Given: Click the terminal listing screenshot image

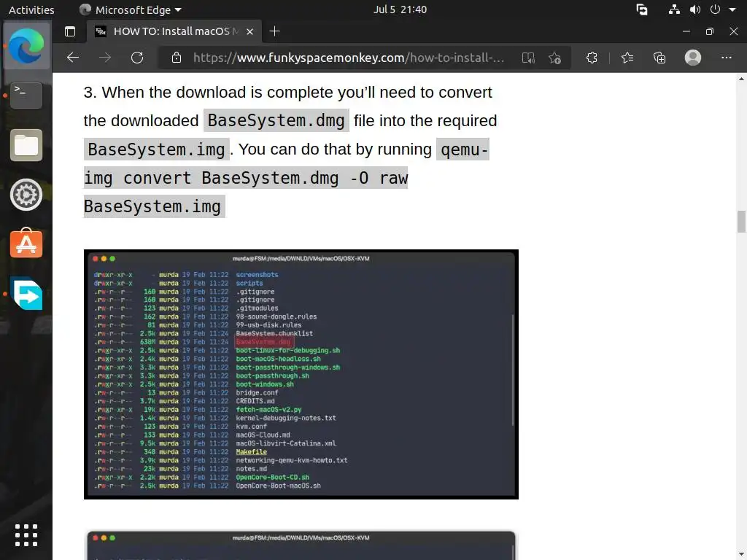Looking at the screenshot, I should pos(301,374).
